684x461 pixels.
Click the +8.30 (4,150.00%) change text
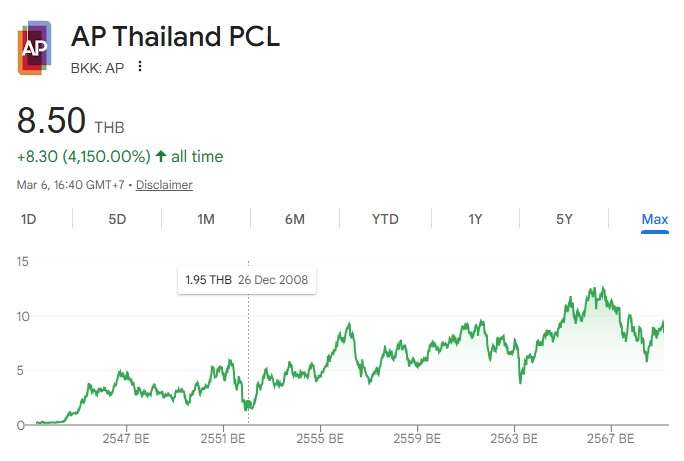pyautogui.click(x=84, y=157)
